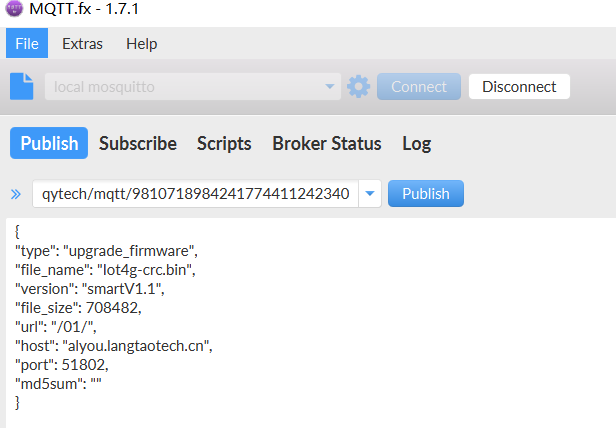This screenshot has height=428, width=616.
Task: Click the "host": "alyou.langtaotech.cn" line
Action: (114, 346)
